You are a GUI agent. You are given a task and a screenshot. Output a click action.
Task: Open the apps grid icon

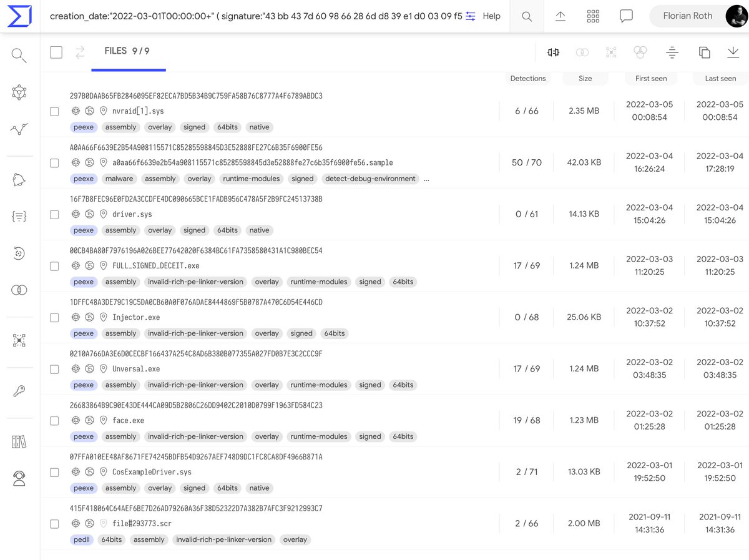pyautogui.click(x=593, y=16)
